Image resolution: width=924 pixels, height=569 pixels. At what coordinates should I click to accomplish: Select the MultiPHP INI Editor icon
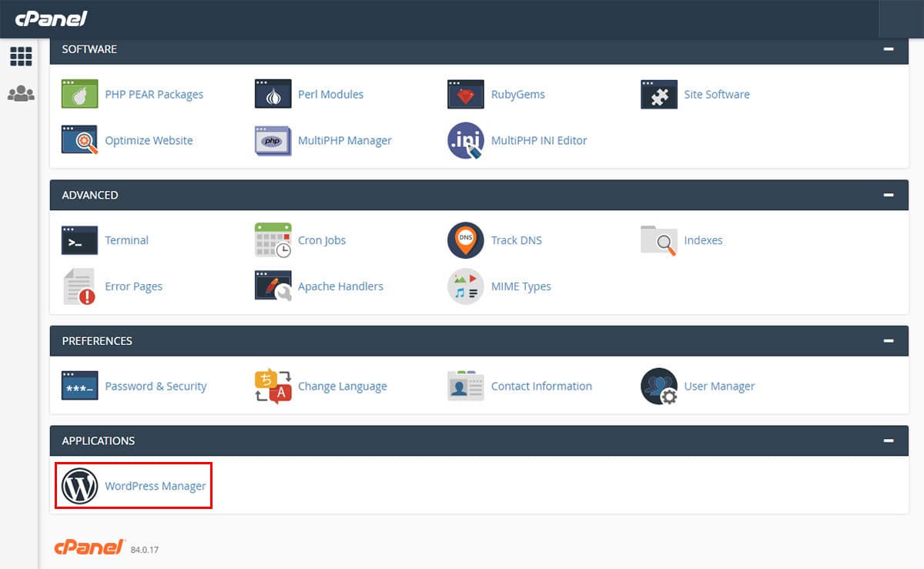coord(466,141)
